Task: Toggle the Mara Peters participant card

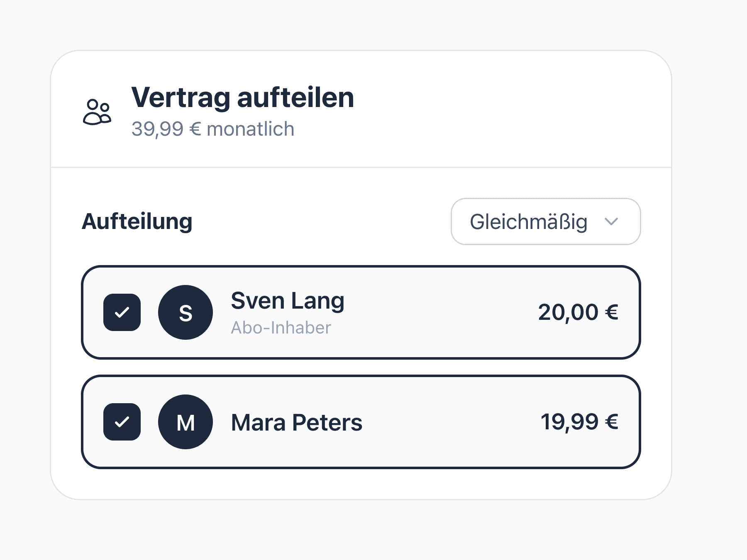Action: [361, 422]
